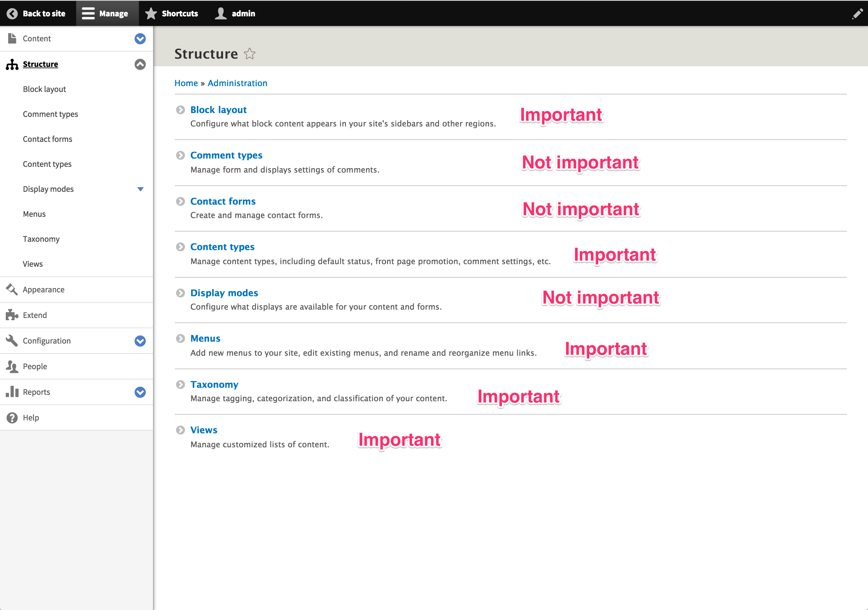Open the Content types link in main list
The height and width of the screenshot is (610, 868).
(x=223, y=247)
